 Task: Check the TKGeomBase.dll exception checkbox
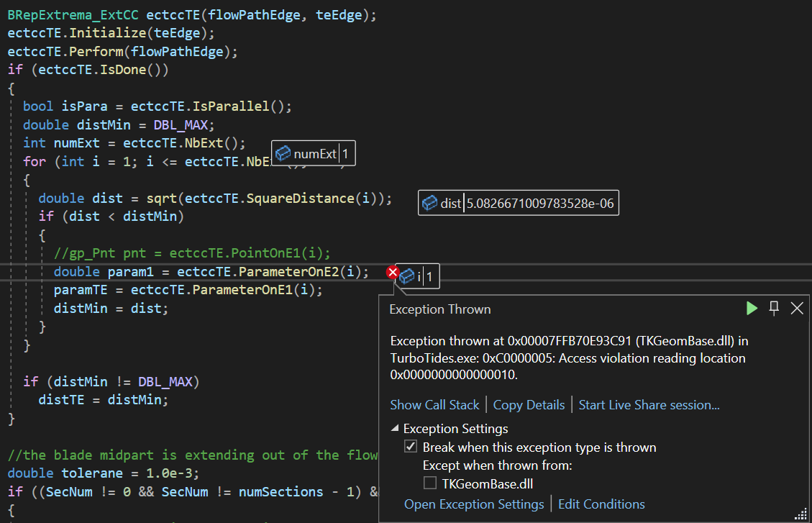(429, 483)
